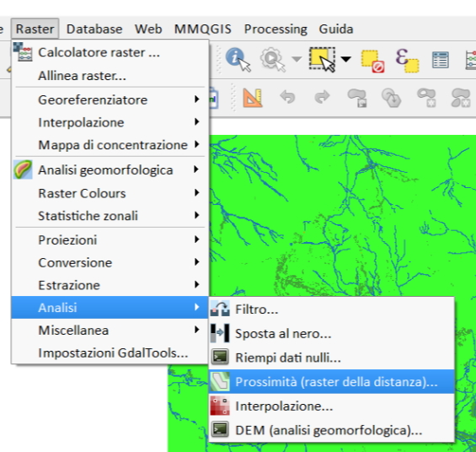
Task: Click the Sposta al nero icon
Action: click(x=220, y=333)
